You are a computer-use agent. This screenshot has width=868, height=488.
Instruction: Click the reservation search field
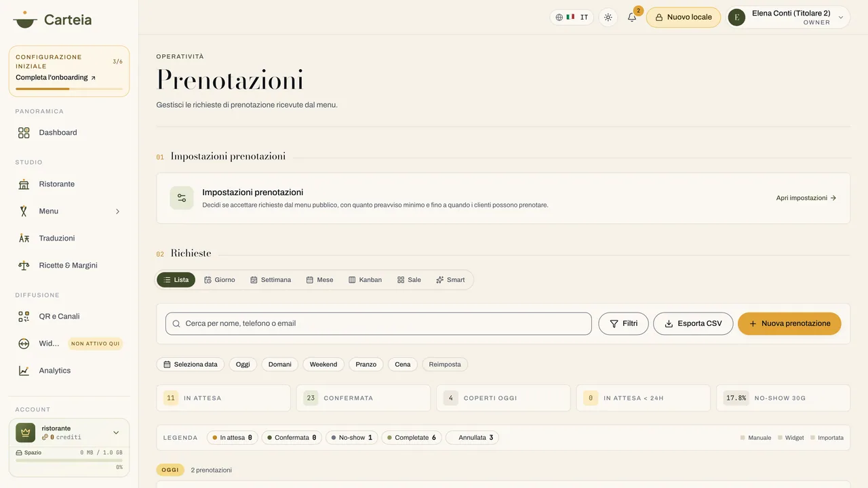[x=378, y=324]
